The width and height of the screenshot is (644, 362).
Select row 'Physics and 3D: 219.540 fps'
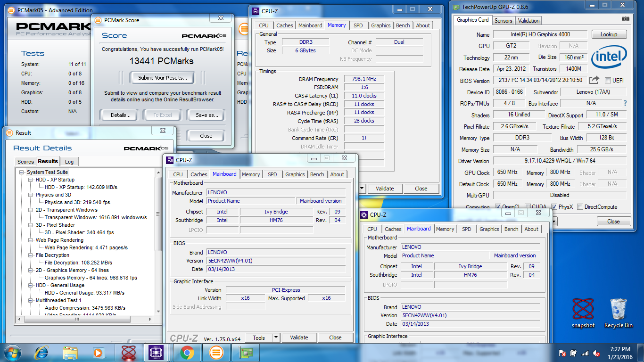(77, 202)
